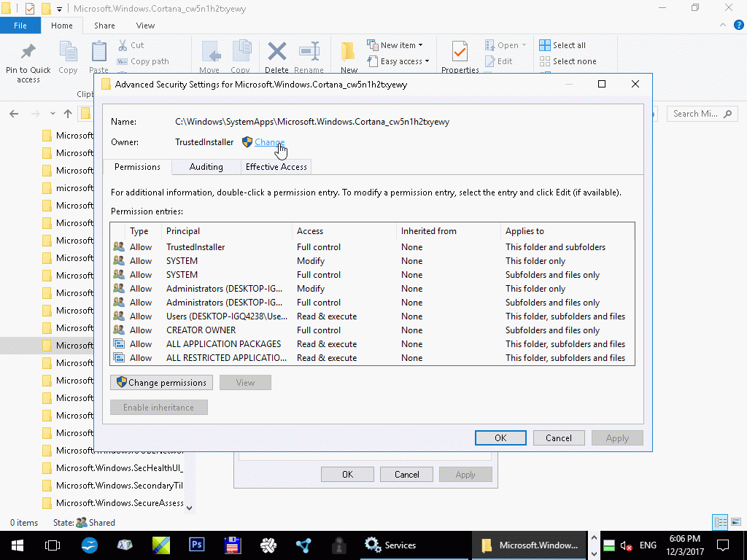747x560 pixels.
Task: Click the Change permissions button
Action: (161, 382)
